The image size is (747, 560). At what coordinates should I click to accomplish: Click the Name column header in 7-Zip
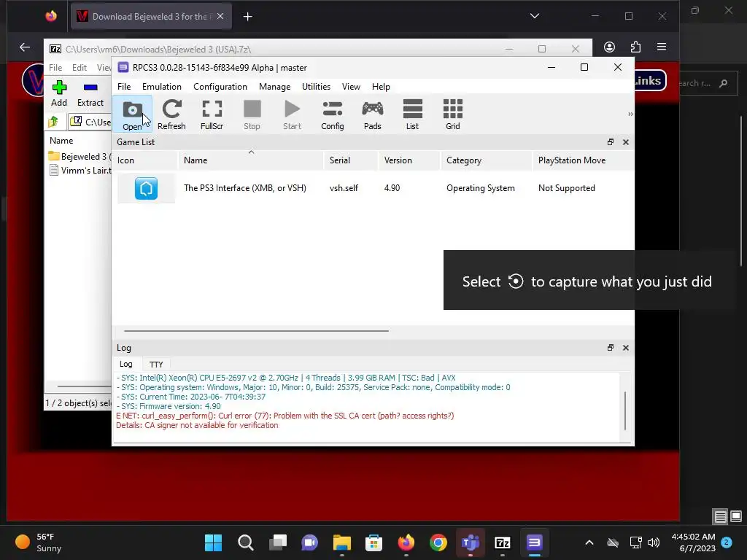click(x=61, y=141)
